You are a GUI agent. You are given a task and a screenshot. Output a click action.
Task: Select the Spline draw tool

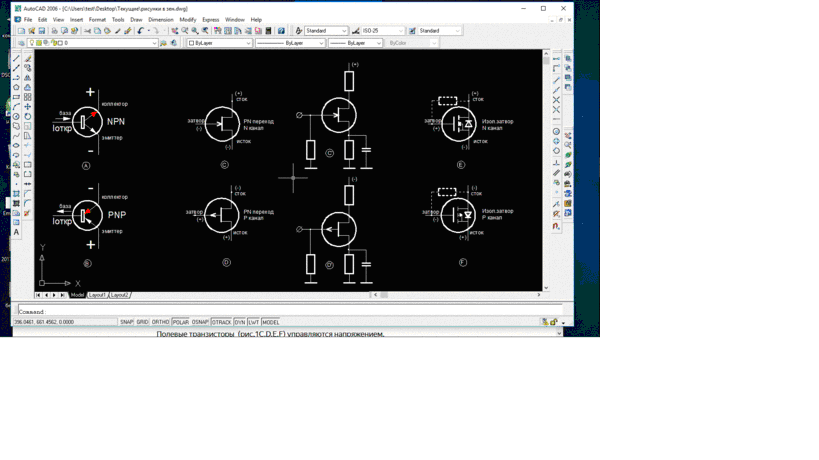pyautogui.click(x=16, y=136)
